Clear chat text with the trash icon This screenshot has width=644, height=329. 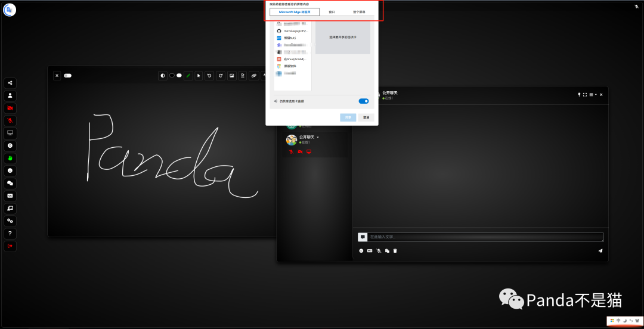pyautogui.click(x=395, y=250)
